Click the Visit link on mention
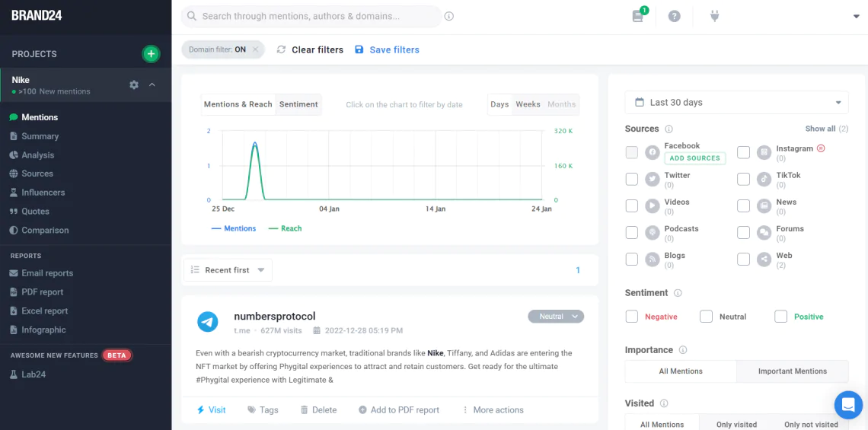Screen dimensions: 868x430 pos(212,409)
